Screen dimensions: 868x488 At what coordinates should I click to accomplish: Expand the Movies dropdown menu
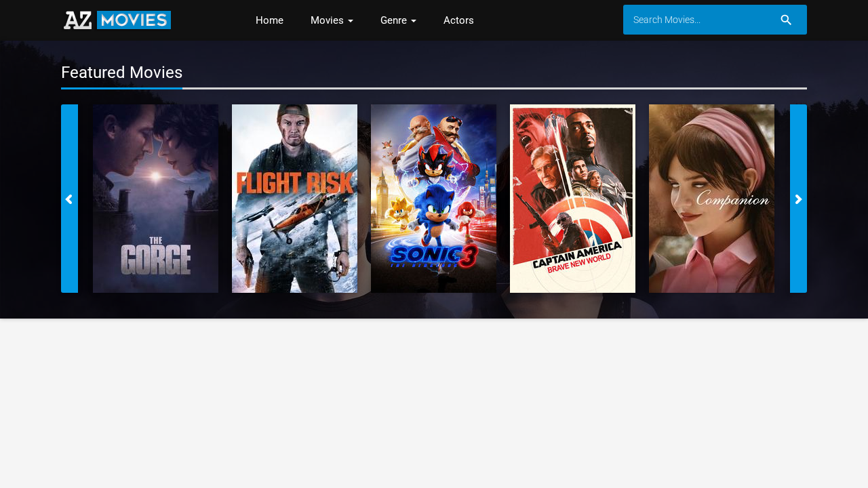coord(332,20)
